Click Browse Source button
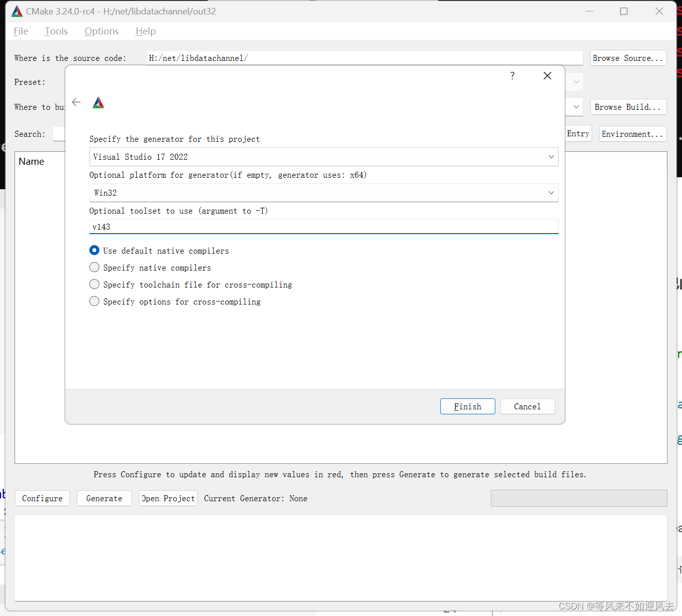The width and height of the screenshot is (682, 616). pos(628,58)
